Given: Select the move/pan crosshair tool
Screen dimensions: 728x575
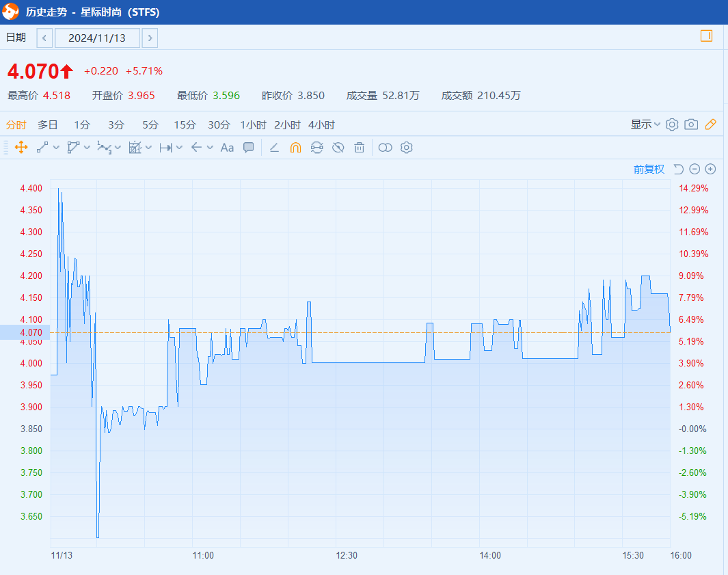Looking at the screenshot, I should click(21, 148).
